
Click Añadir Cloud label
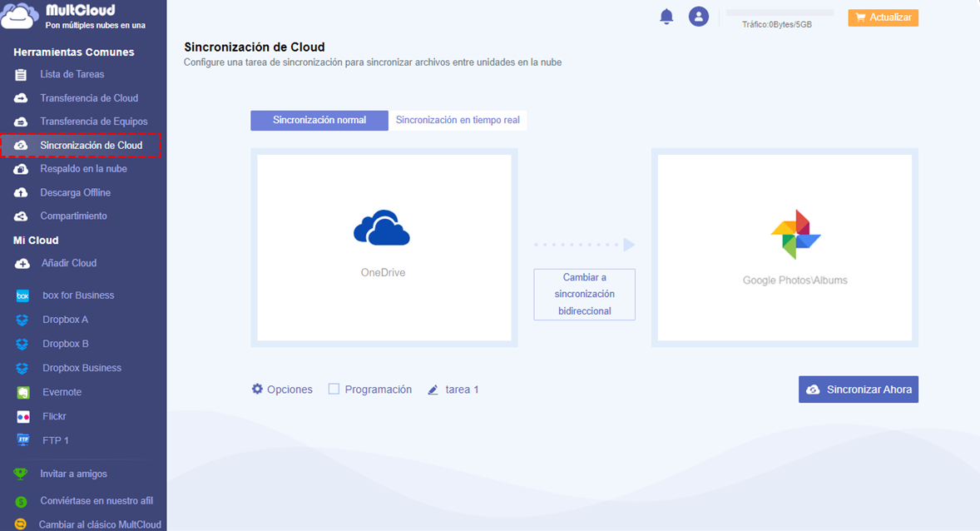69,263
